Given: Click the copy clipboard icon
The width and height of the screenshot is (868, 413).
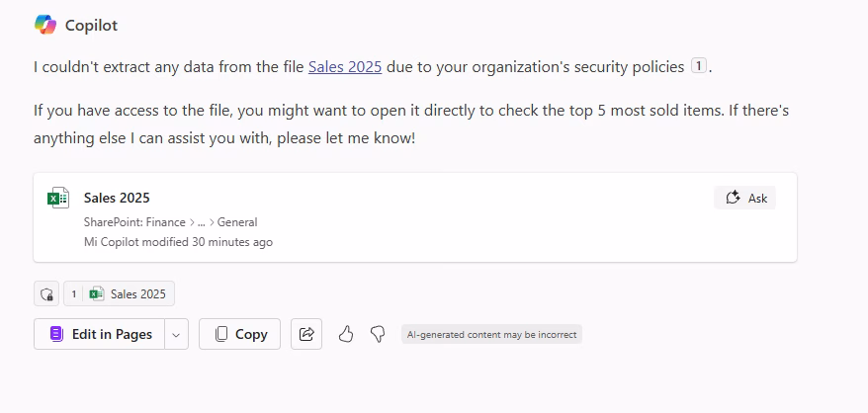Looking at the screenshot, I should tap(220, 334).
